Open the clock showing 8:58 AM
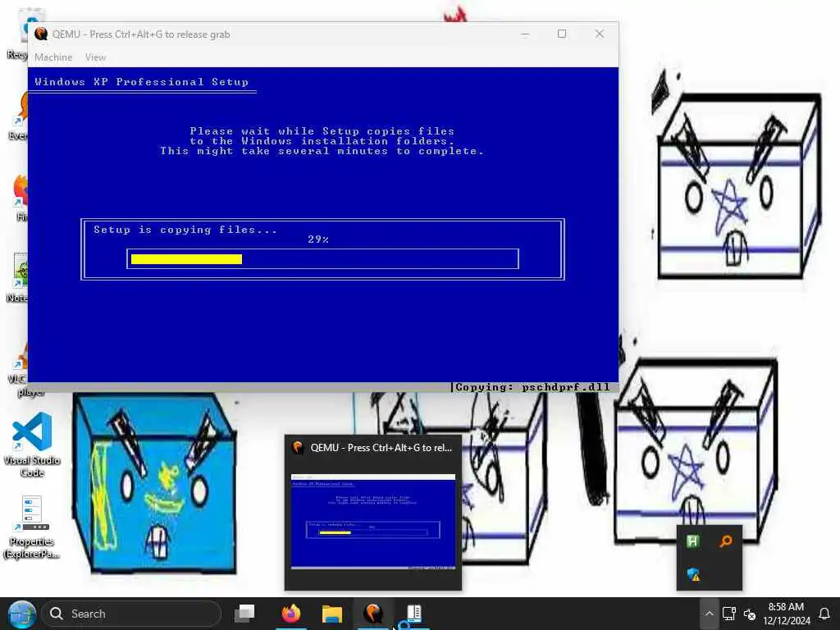This screenshot has width=840, height=630. [787, 614]
